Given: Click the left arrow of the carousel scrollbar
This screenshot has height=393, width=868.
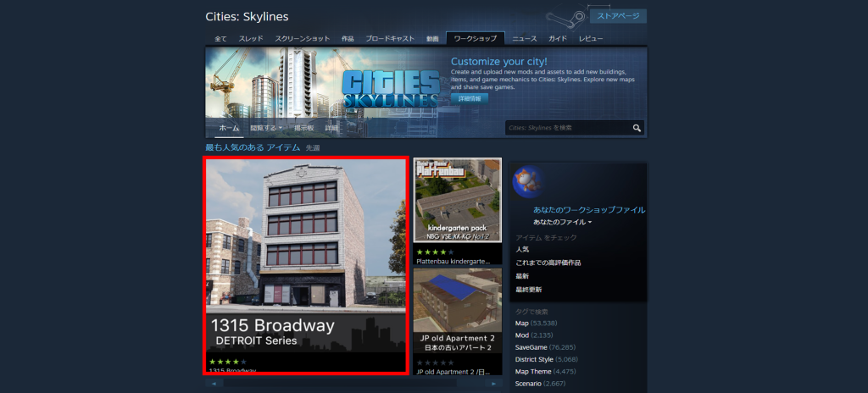Looking at the screenshot, I should 214,383.
